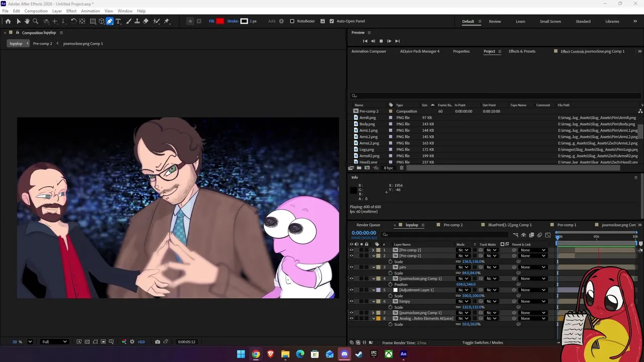This screenshot has width=644, height=362.
Task: Hide layer 1 Pre-comp 2 with its eye
Action: [351, 250]
